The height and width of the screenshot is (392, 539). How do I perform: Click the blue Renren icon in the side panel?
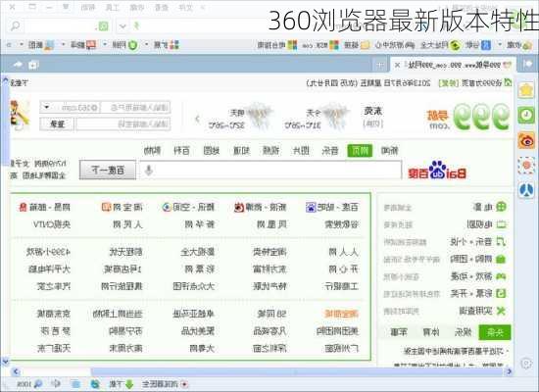pyautogui.click(x=526, y=190)
